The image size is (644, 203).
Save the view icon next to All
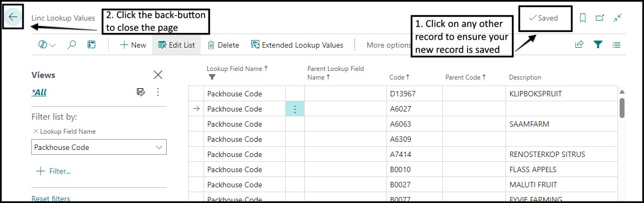tap(141, 93)
